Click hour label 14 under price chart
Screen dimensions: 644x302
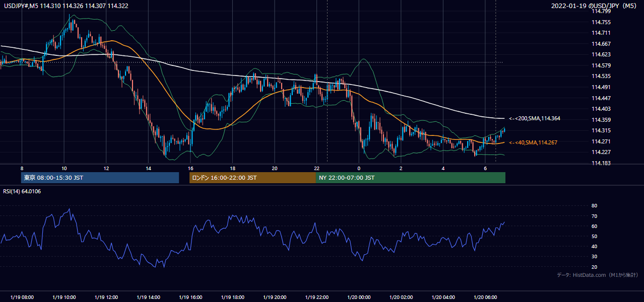[x=148, y=168]
